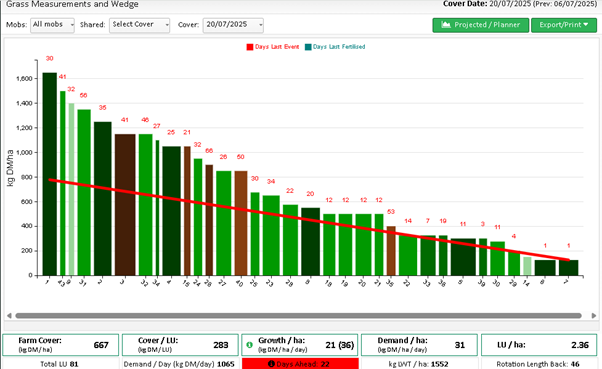Select the bar labelled 19 days
Image resolution: width=602 pixels, height=369 pixels.
[443, 255]
